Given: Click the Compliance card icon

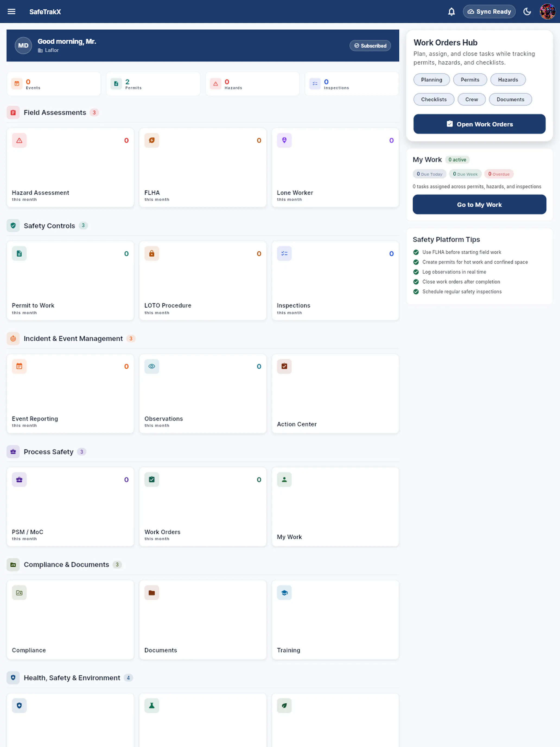Looking at the screenshot, I should tap(19, 593).
